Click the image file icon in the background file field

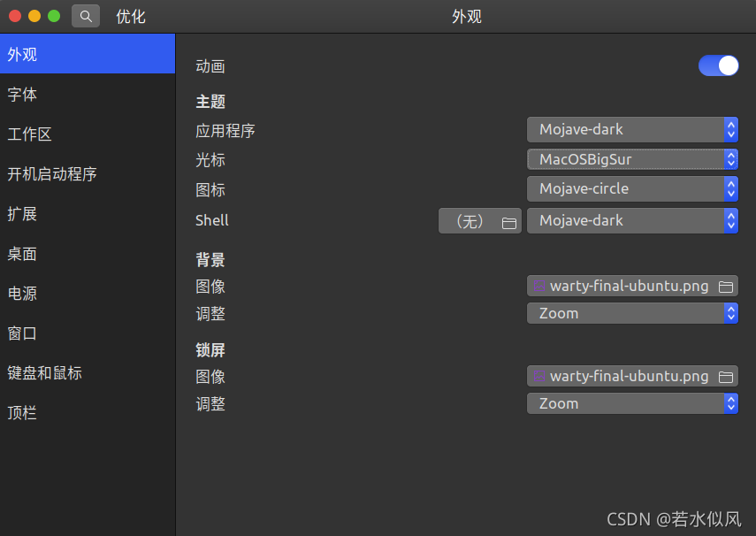[x=538, y=287]
